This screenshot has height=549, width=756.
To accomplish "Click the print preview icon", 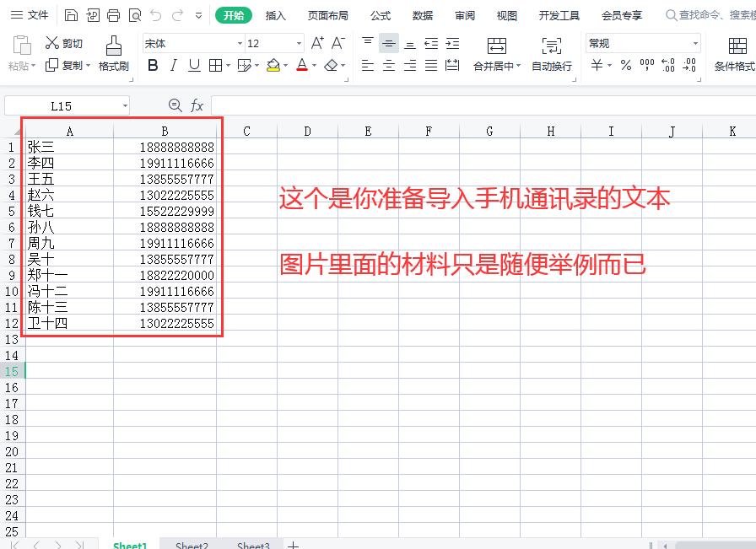I will click(135, 15).
